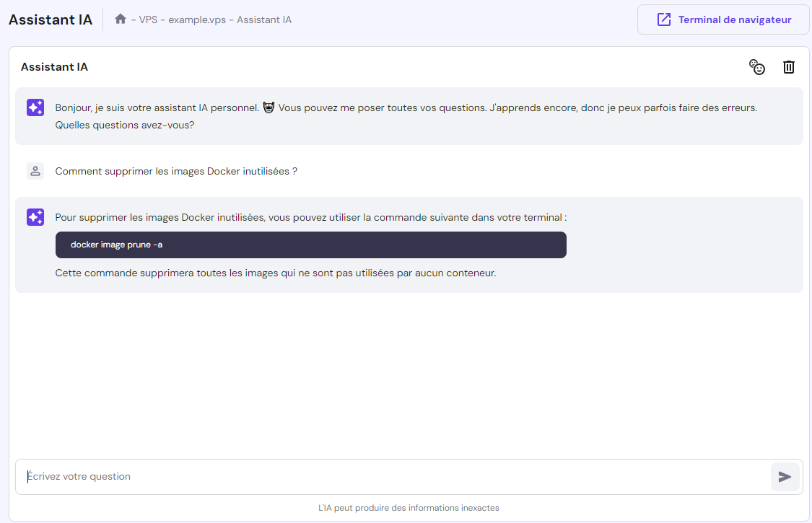The width and height of the screenshot is (812, 523).
Task: Delete the conversation with the trash icon
Action: 788,66
